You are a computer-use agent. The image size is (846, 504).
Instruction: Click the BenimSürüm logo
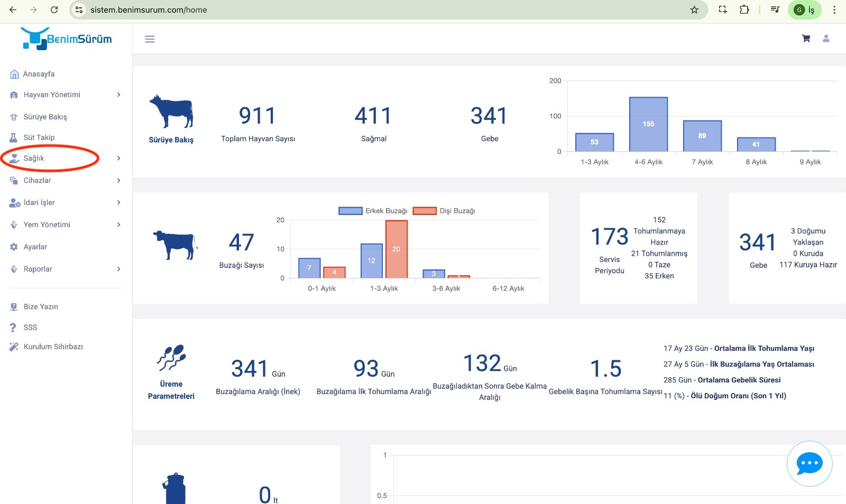pyautogui.click(x=66, y=39)
